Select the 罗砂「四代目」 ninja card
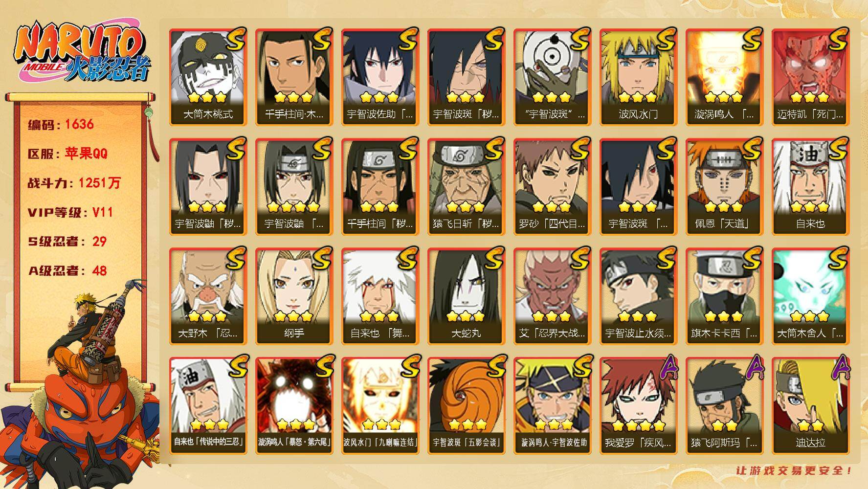The image size is (868, 489). click(x=552, y=187)
